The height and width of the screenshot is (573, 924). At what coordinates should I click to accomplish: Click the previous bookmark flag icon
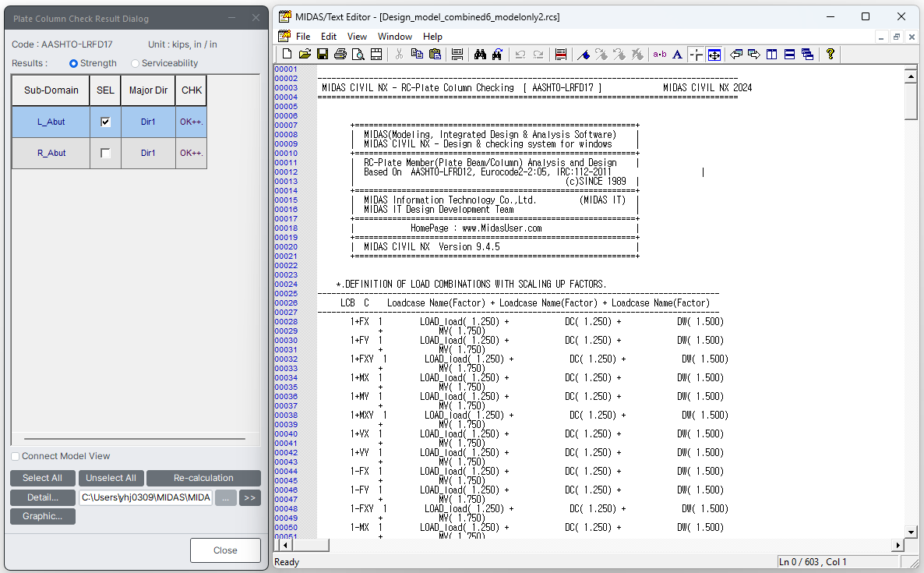(x=619, y=55)
